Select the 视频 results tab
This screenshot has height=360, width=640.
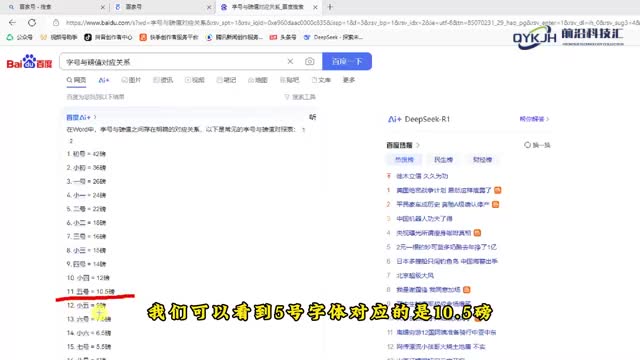click(x=195, y=80)
